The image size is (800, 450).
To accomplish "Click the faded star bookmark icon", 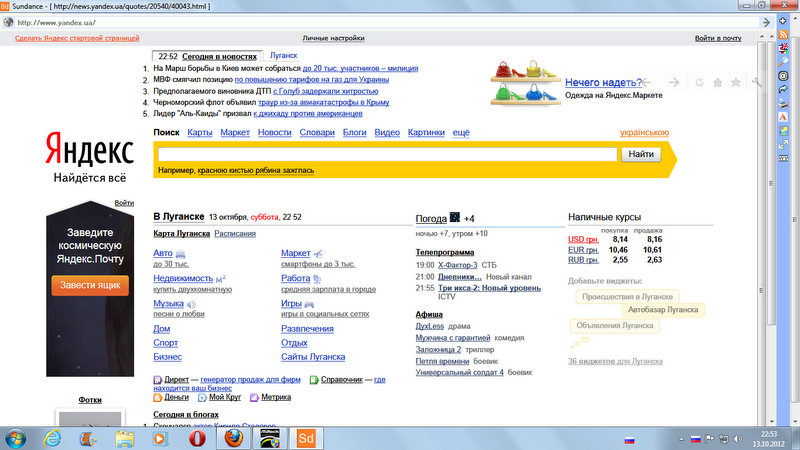I will [x=736, y=82].
